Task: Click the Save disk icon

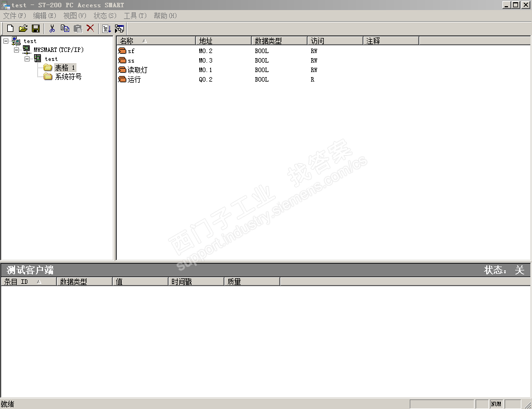Action: [x=36, y=28]
